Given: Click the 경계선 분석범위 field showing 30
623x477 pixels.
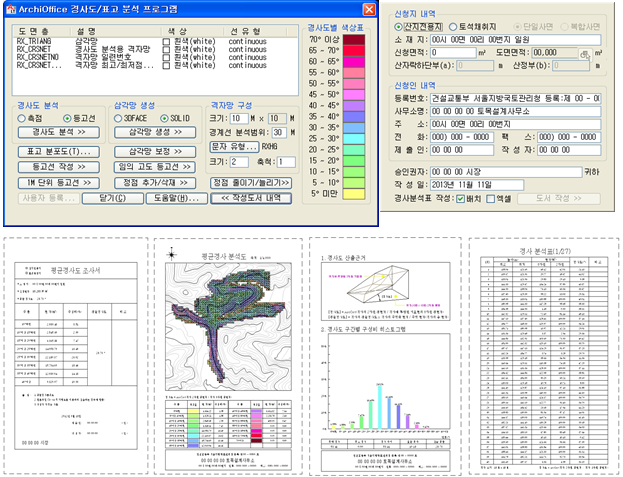Looking at the screenshot, I should 280,133.
